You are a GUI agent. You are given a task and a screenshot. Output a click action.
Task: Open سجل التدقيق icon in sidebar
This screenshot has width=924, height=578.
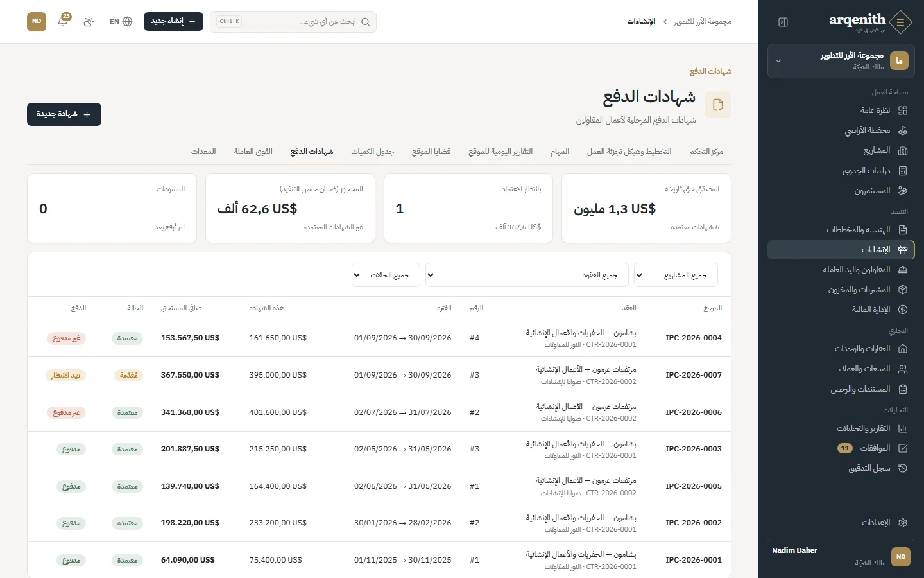903,468
